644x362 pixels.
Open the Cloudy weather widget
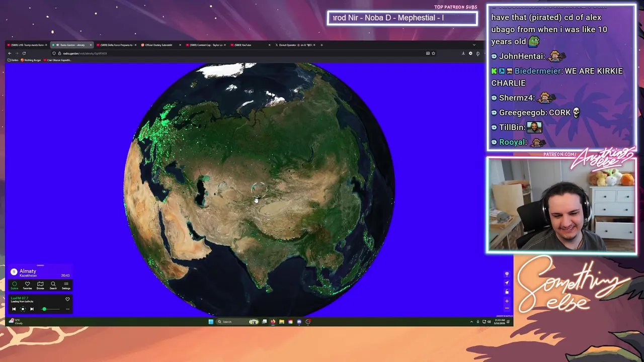pyautogui.click(x=16, y=322)
